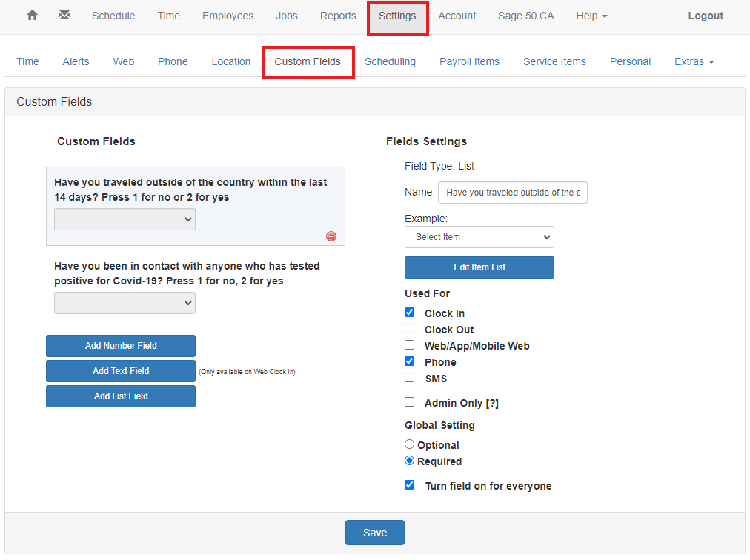Expand the Help dropdown menu
The image size is (750, 560).
point(591,16)
